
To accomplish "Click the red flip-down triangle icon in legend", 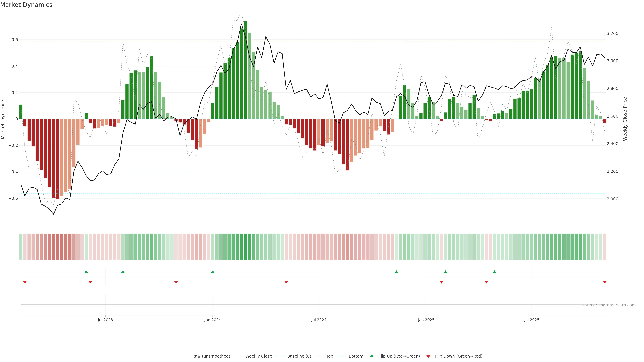I will [428, 356].
